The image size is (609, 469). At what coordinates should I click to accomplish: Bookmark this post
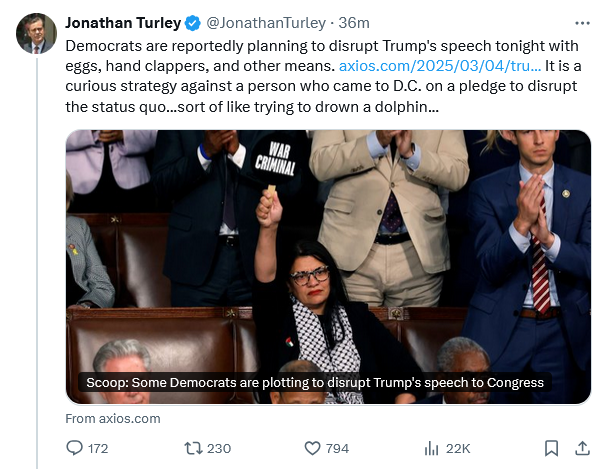click(x=551, y=448)
